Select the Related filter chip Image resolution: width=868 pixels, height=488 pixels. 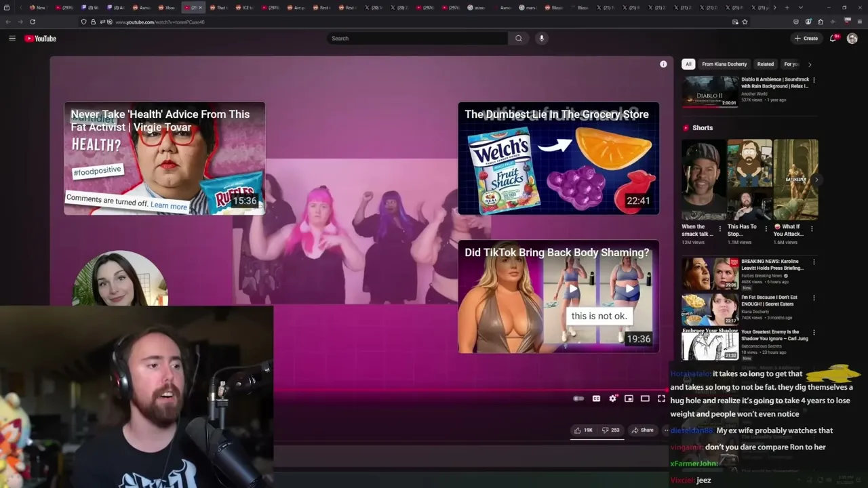click(766, 64)
